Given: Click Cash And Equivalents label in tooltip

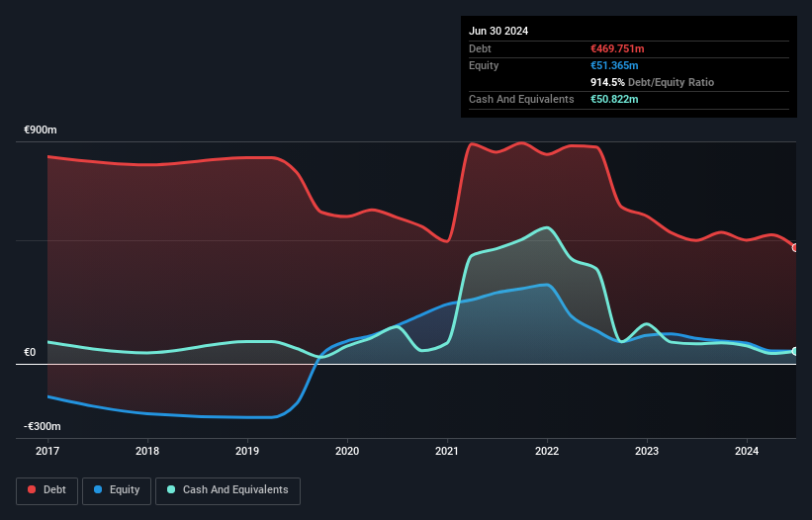Looking at the screenshot, I should [521, 99].
